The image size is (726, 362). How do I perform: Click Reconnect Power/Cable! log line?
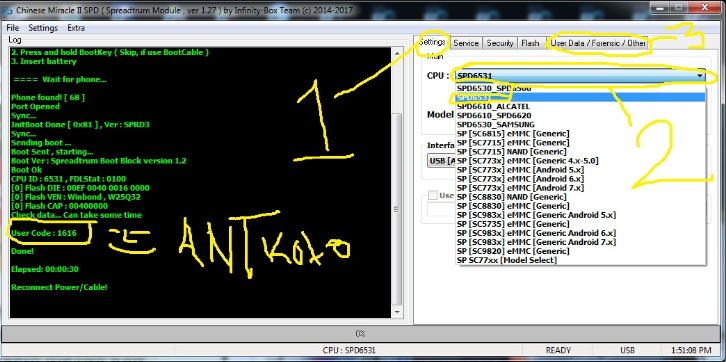[59, 287]
